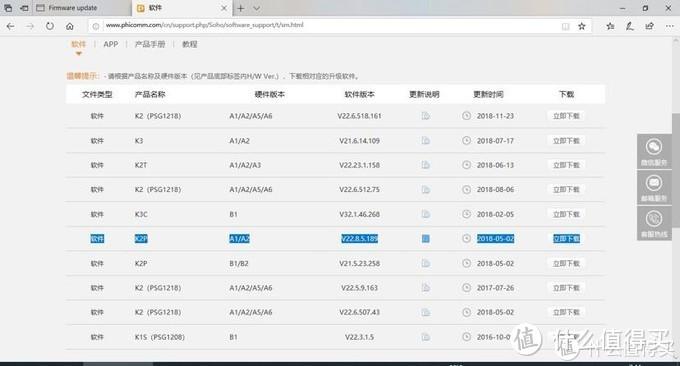Click the 硬件版本 column header
The image size is (680, 366).
tap(269, 94)
